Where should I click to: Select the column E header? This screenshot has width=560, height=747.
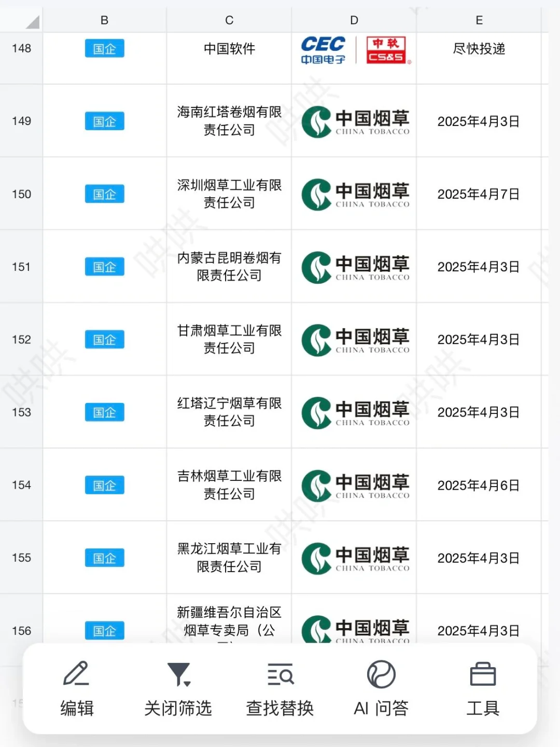click(x=479, y=20)
